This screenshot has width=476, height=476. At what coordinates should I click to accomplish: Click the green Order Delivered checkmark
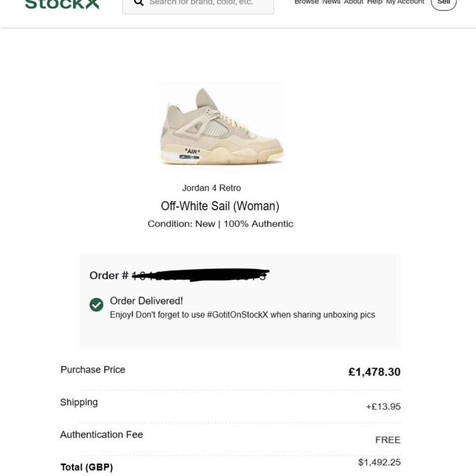click(96, 305)
